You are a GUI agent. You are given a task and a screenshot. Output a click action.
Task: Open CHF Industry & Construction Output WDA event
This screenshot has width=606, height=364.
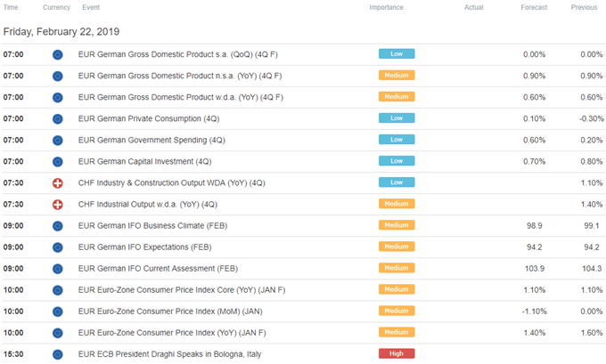click(x=172, y=183)
